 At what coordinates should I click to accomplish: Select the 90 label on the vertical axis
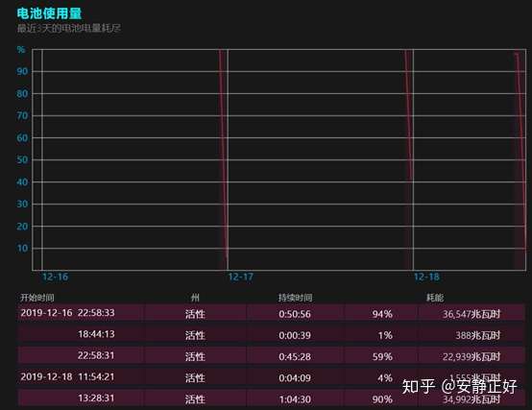pyautogui.click(x=22, y=72)
